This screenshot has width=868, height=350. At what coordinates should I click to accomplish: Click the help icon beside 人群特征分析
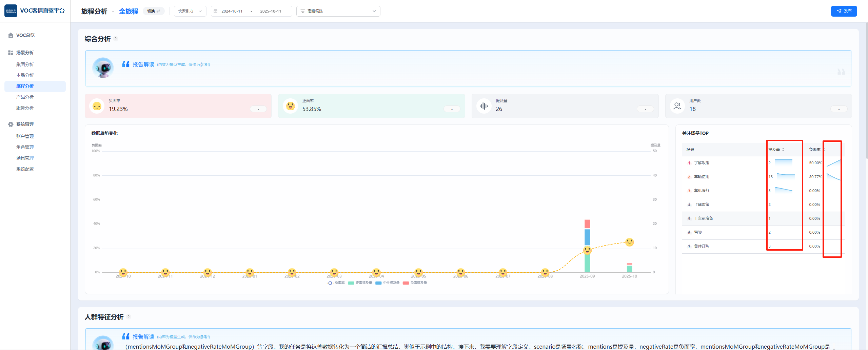pyautogui.click(x=129, y=317)
